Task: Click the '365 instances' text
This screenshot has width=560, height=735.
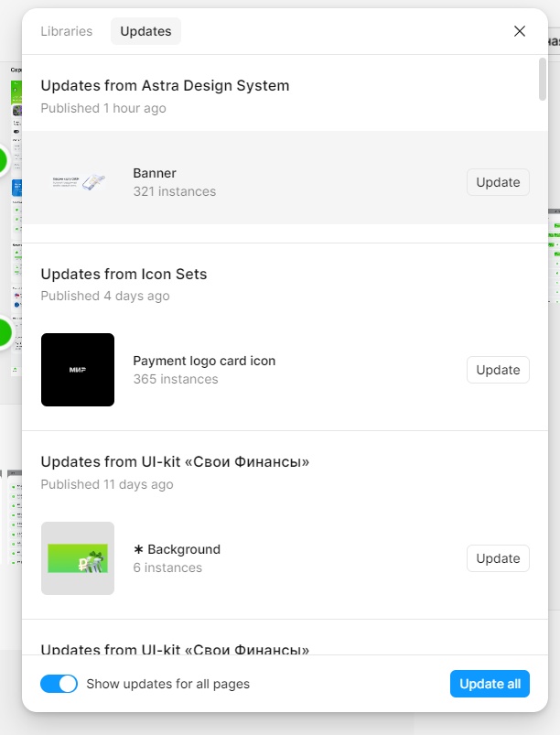Action: coord(176,379)
